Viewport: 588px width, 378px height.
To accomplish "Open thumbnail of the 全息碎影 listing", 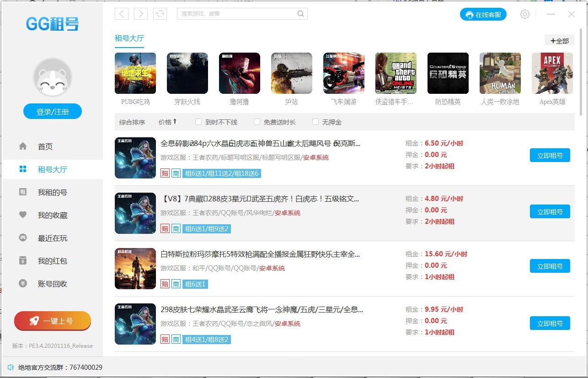I will pyautogui.click(x=135, y=158).
